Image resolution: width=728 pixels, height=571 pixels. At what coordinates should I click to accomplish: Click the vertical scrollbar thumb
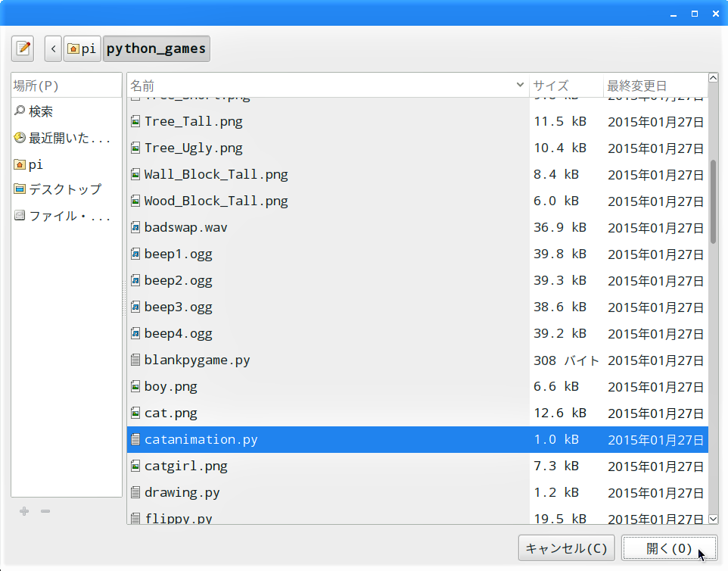pos(713,201)
